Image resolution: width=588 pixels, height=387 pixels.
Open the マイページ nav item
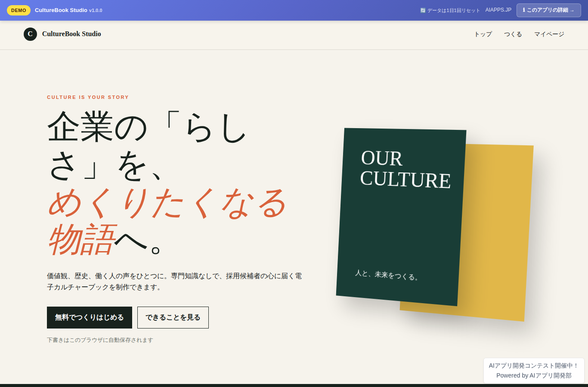point(549,34)
